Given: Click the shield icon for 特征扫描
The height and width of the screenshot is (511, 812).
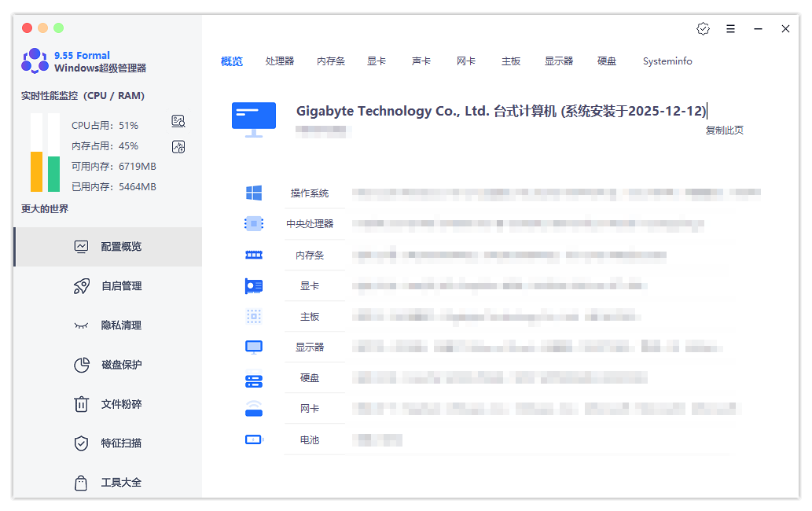Looking at the screenshot, I should pos(81,443).
